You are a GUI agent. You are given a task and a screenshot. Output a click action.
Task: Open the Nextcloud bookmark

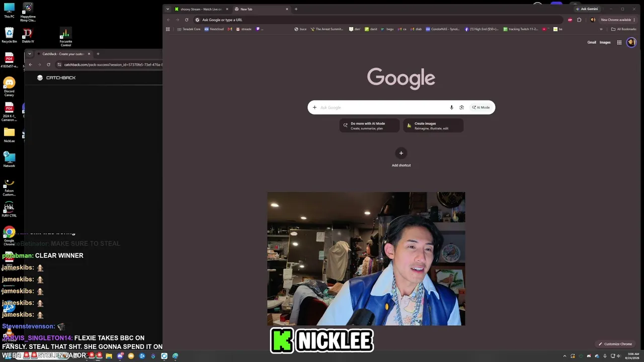coord(214,29)
